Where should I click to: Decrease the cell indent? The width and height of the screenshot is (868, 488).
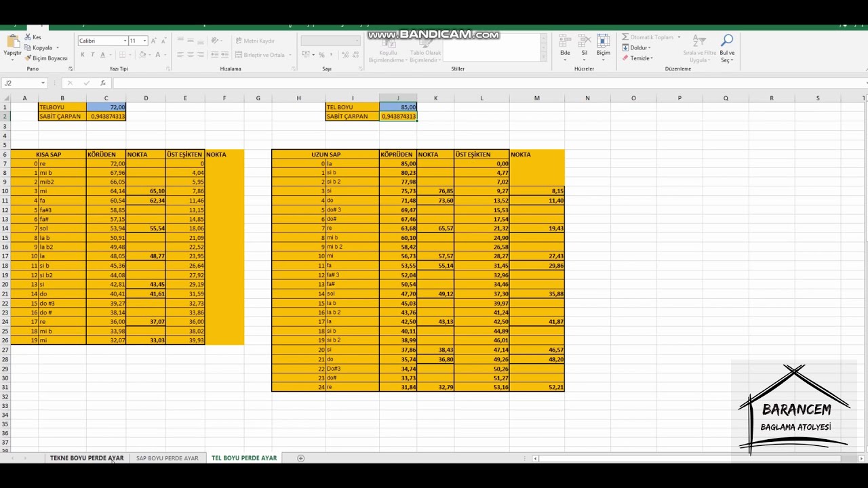point(214,55)
